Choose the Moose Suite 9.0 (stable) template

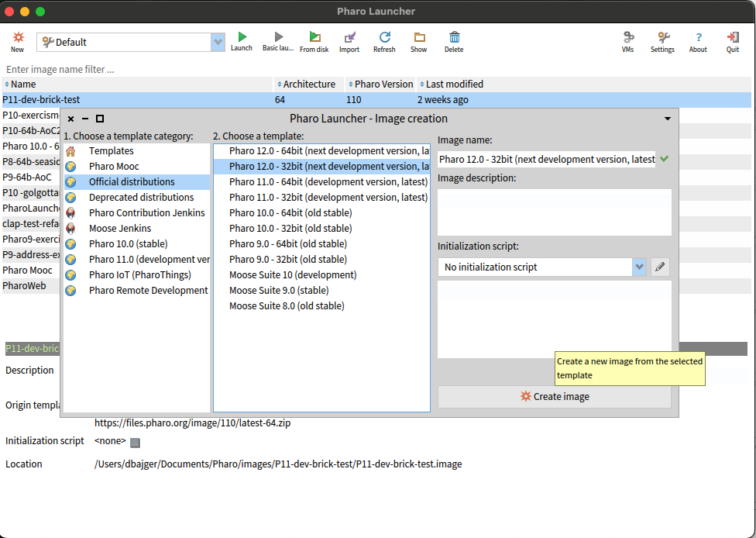point(321,290)
